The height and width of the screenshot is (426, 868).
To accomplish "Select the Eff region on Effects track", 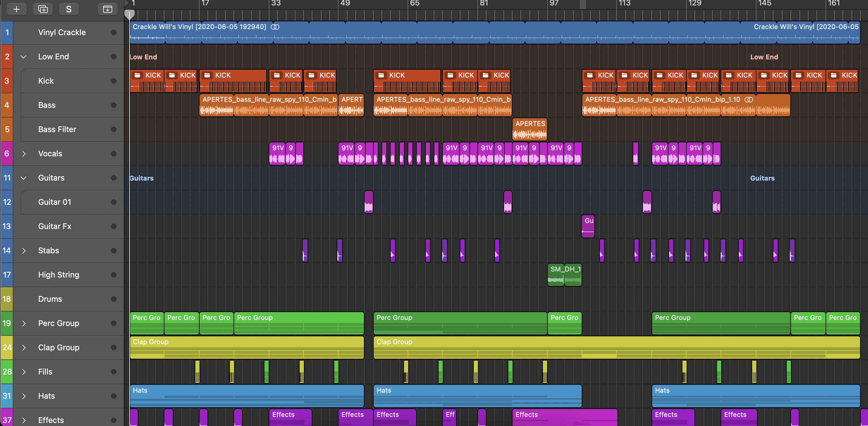I will (x=449, y=418).
